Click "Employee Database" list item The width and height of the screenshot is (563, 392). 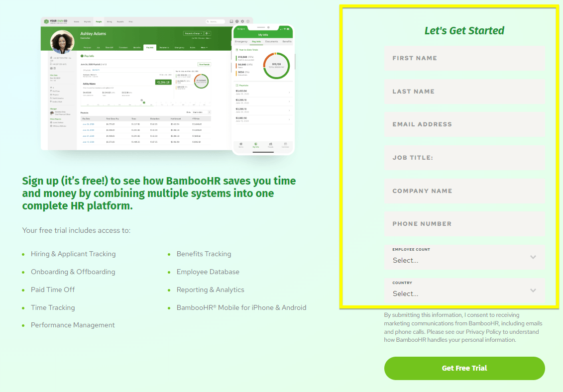(x=208, y=272)
